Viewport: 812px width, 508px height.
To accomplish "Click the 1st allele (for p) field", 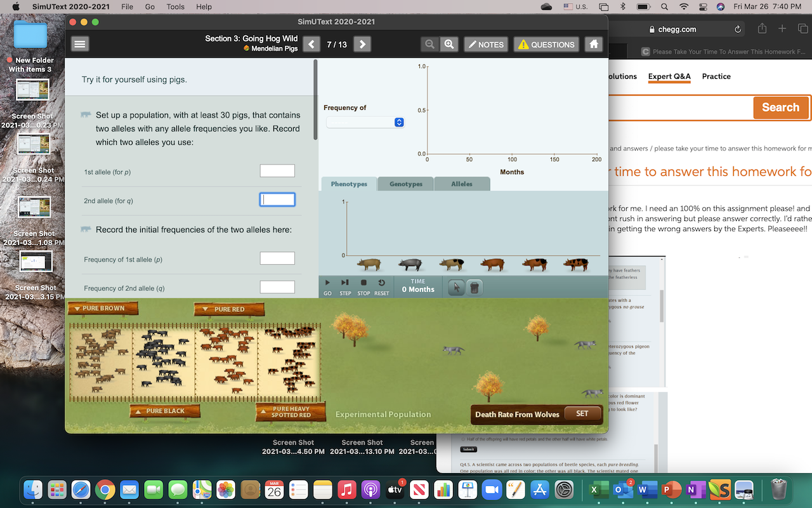I will click(277, 171).
